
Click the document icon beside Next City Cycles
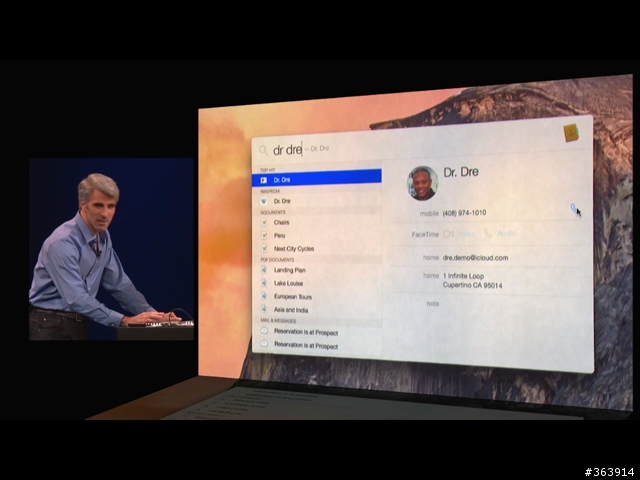tap(264, 249)
